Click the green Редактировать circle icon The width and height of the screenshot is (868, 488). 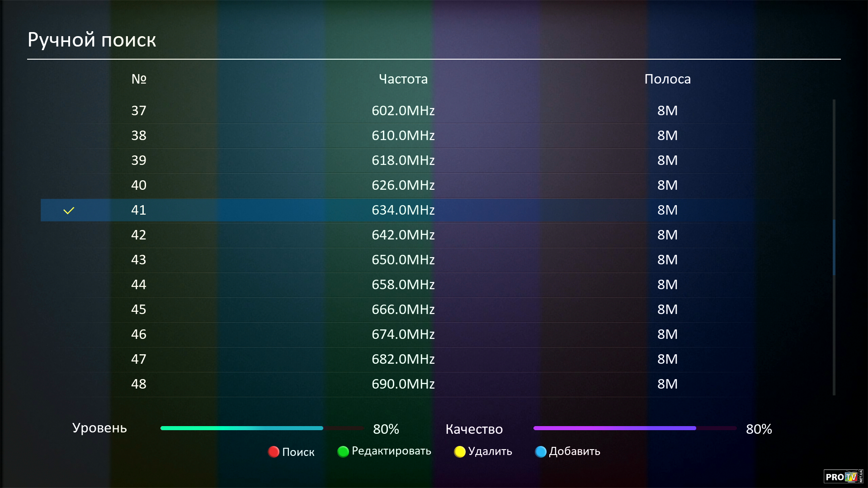343,452
